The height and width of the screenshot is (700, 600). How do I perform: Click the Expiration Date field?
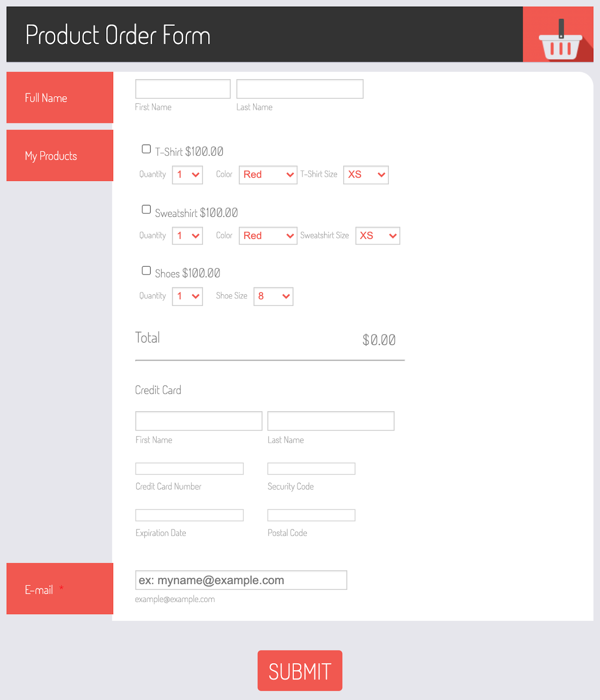pyautogui.click(x=189, y=515)
